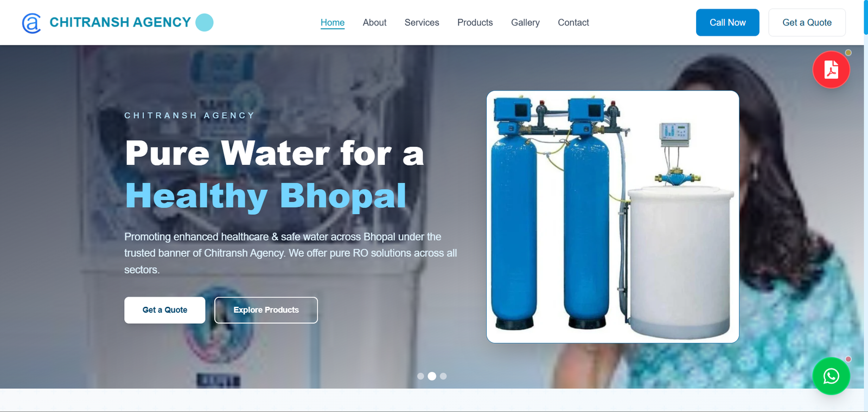Click the Chitransh Agency logo icon
868x412 pixels.
coord(31,23)
